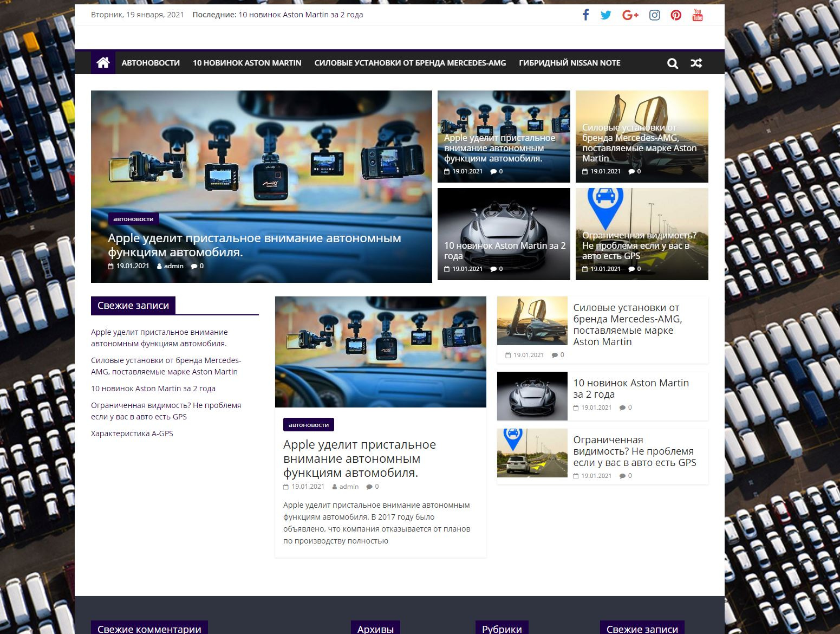Open GPS road thumbnail in right list
Screen dimensions: 840x634
532,453
